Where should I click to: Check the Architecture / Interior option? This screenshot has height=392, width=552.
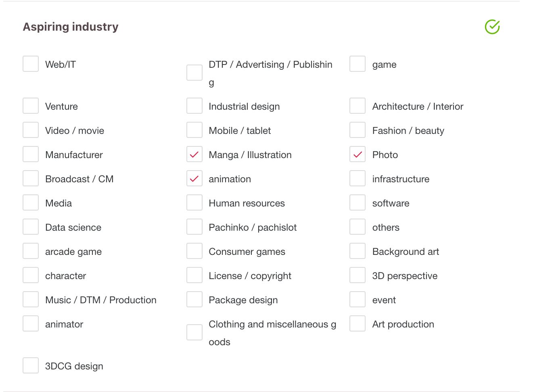(358, 106)
